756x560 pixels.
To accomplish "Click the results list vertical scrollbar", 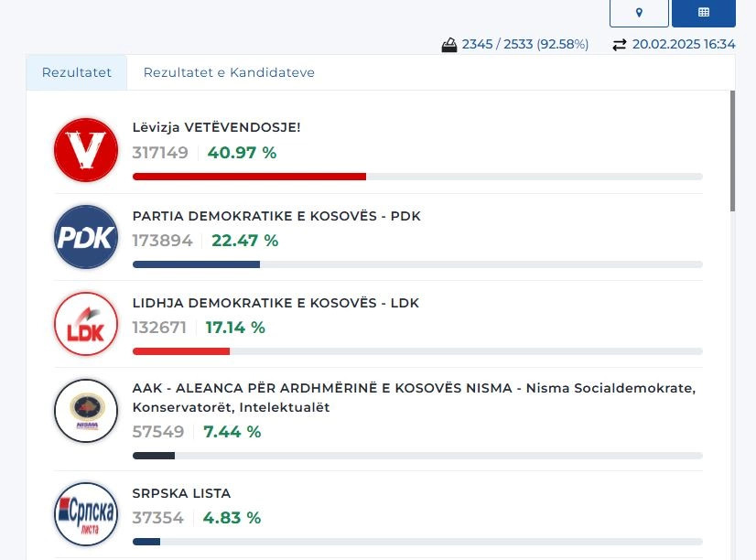I will point(732,151).
